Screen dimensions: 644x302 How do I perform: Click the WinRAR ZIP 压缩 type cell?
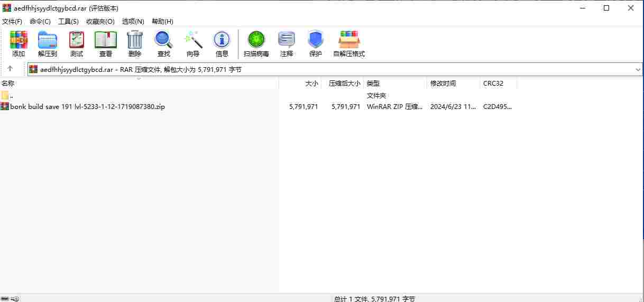coord(395,106)
